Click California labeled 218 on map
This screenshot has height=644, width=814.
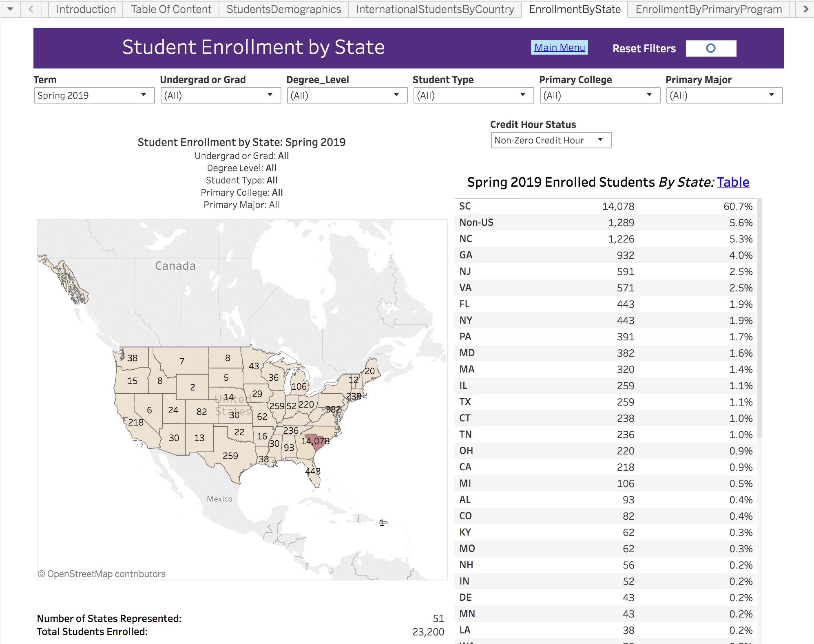click(136, 422)
